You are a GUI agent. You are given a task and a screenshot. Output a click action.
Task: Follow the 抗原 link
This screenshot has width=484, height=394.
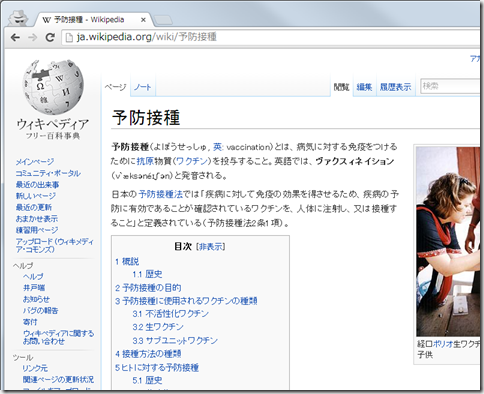(x=145, y=161)
